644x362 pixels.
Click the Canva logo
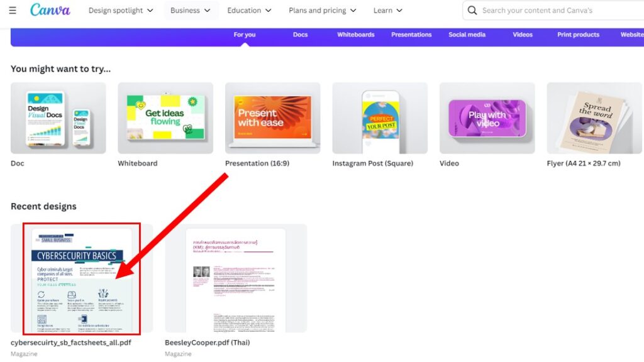pyautogui.click(x=50, y=10)
